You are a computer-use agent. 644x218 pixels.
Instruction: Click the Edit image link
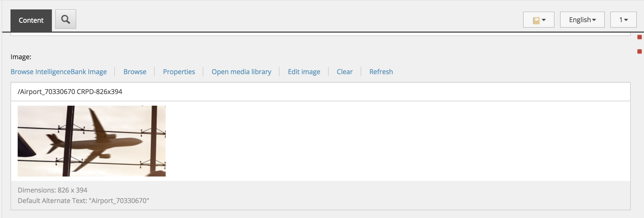(304, 72)
